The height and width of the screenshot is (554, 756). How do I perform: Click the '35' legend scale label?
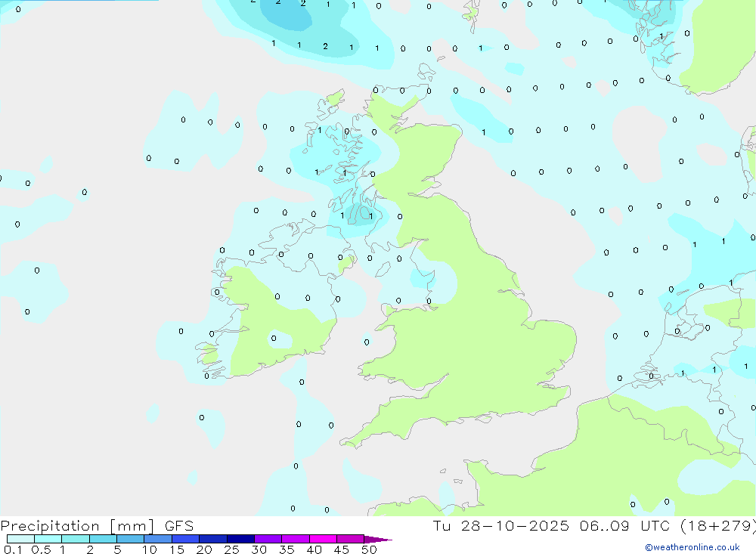[x=287, y=549]
